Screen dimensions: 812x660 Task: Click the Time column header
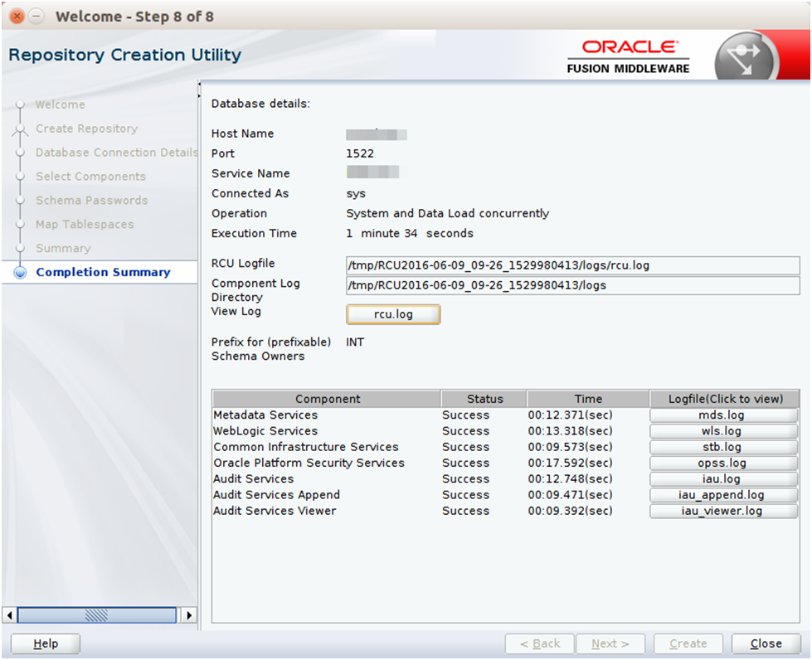(588, 399)
